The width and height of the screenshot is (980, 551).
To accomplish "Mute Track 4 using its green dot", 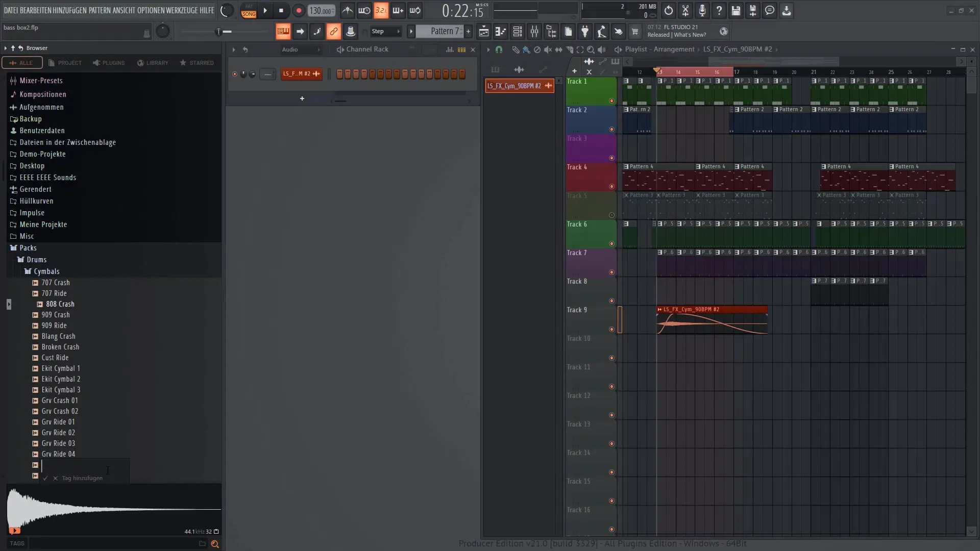I will [x=611, y=187].
